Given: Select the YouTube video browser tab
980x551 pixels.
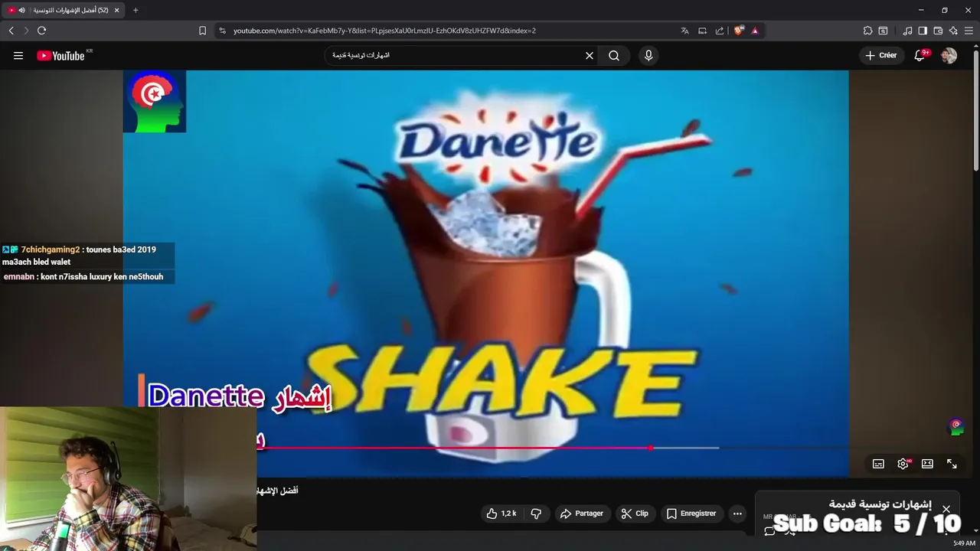Looking at the screenshot, I should click(63, 10).
